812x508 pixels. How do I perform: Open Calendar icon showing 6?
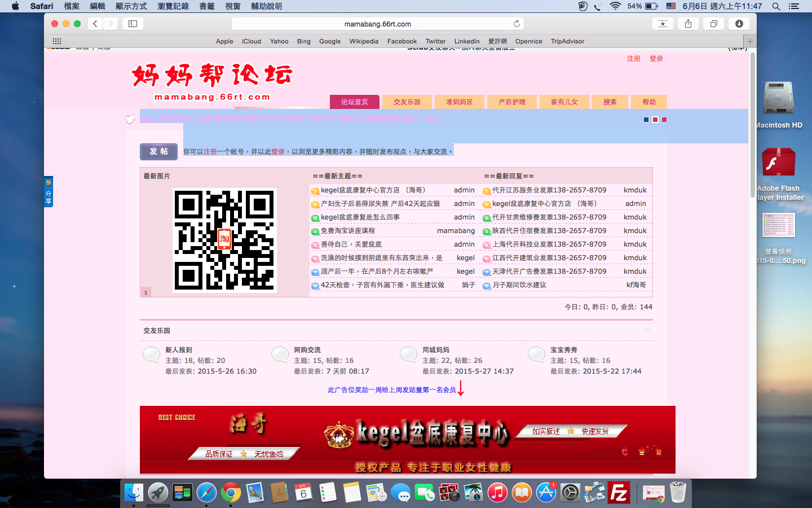[x=303, y=493]
